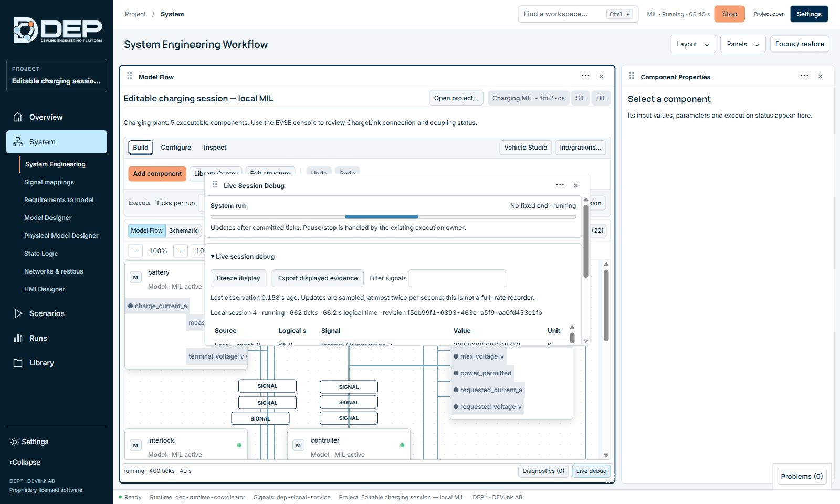840x504 pixels.
Task: Click the Filter signals input field
Action: [x=458, y=278]
